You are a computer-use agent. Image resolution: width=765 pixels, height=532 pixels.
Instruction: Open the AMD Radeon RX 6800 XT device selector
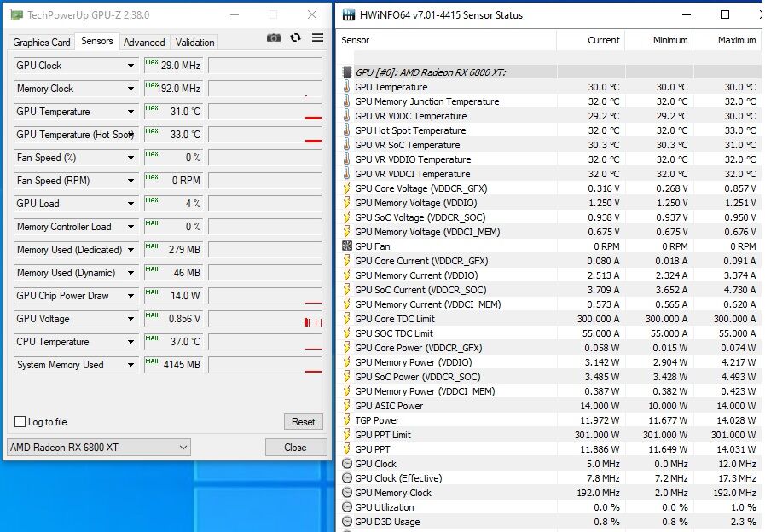pyautogui.click(x=99, y=447)
